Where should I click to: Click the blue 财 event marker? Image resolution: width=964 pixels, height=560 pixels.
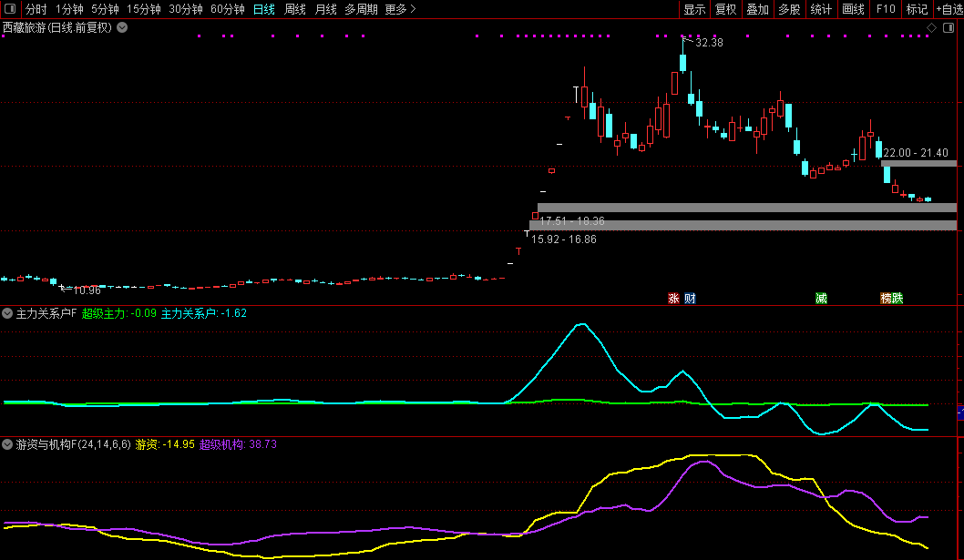click(690, 298)
